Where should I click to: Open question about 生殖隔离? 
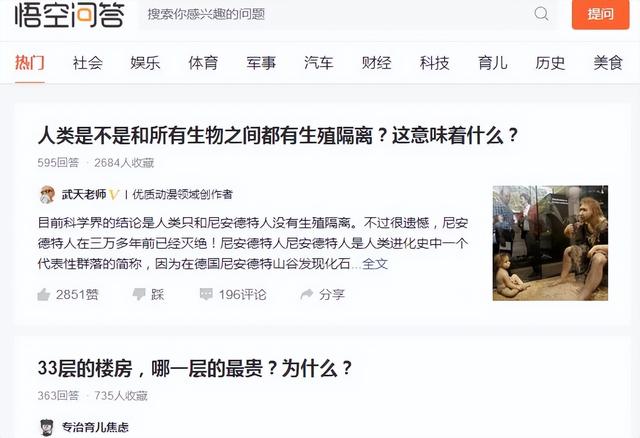click(x=278, y=135)
